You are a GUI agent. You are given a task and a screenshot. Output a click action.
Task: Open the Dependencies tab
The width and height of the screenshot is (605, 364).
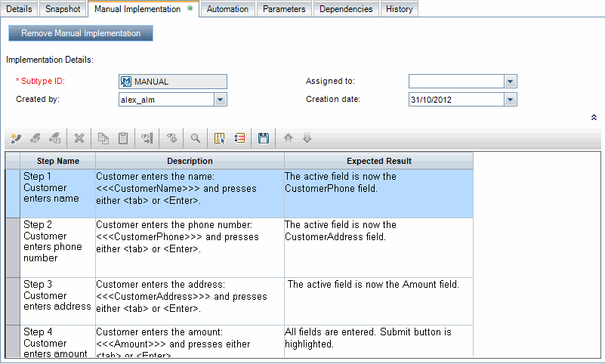[345, 9]
